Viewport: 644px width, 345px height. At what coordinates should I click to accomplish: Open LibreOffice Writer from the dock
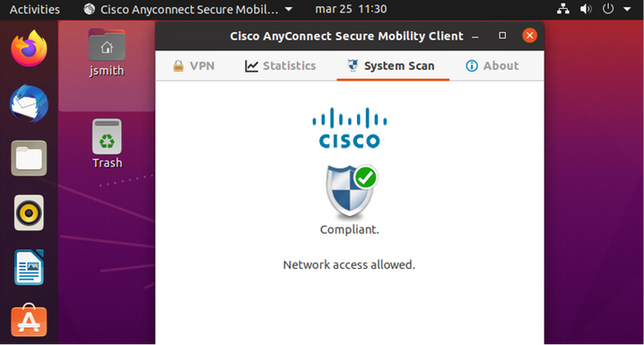coord(29,267)
